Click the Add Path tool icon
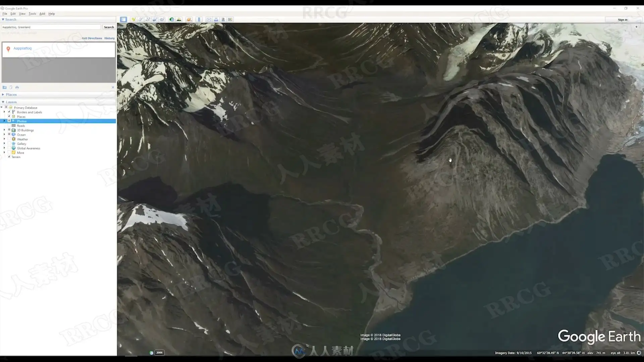644x362 pixels. 148,19
